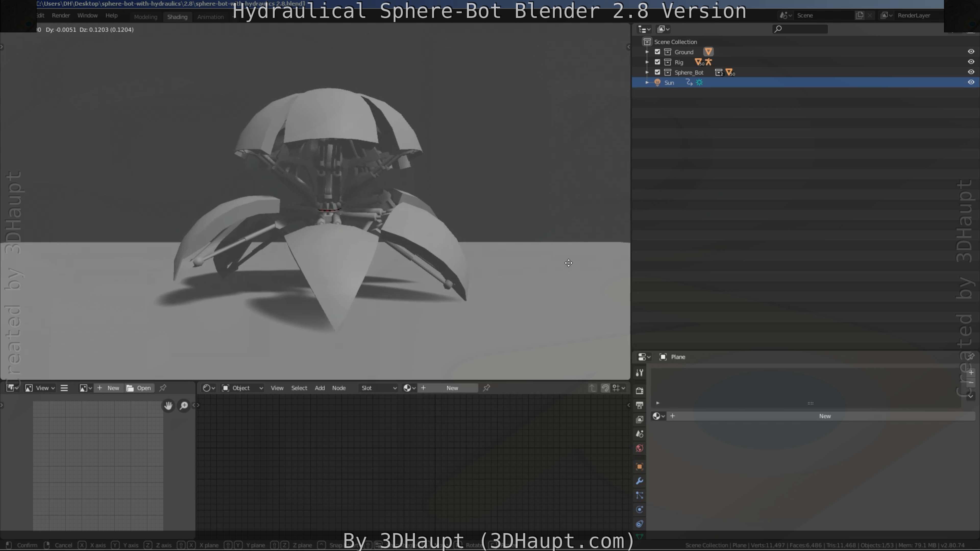This screenshot has height=551, width=980.
Task: Open the shader type Object dropdown
Action: coord(243,388)
